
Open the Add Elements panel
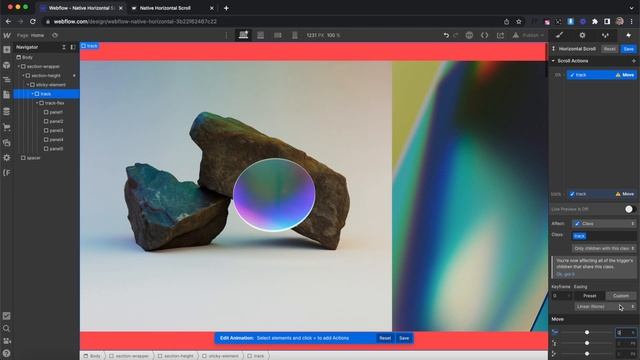(x=7, y=50)
